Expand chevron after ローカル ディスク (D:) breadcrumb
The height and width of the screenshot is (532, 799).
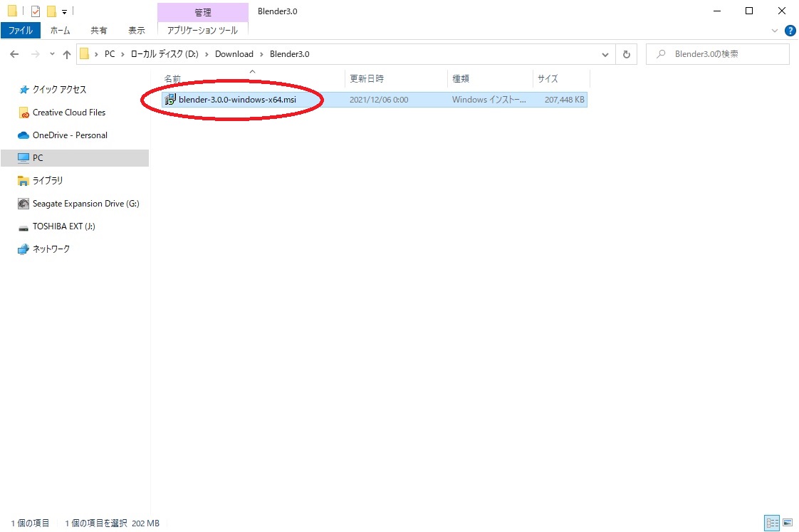click(x=207, y=54)
